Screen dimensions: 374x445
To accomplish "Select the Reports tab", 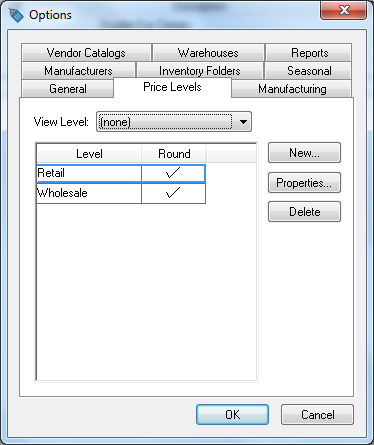I will coord(309,52).
